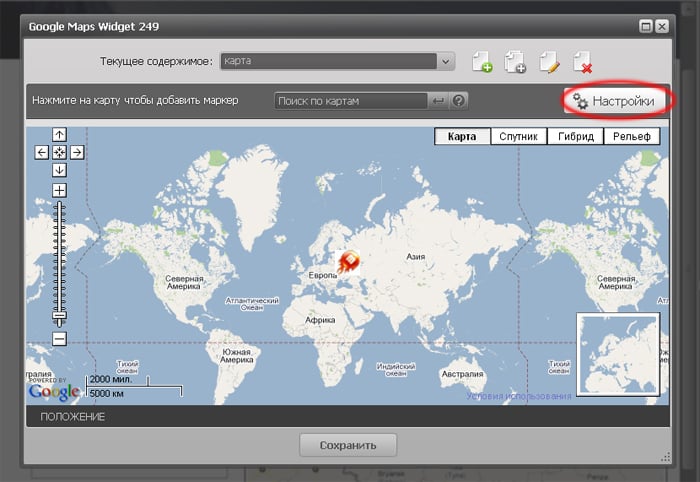
Task: Zoom in with the plus button
Action: 59,190
